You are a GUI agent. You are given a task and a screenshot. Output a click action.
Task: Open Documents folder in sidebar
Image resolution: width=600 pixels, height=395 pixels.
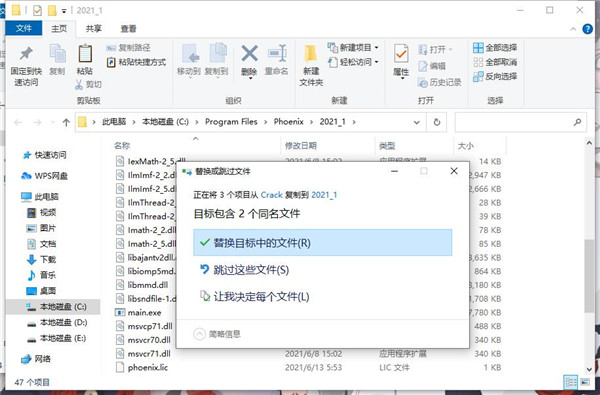[41, 244]
